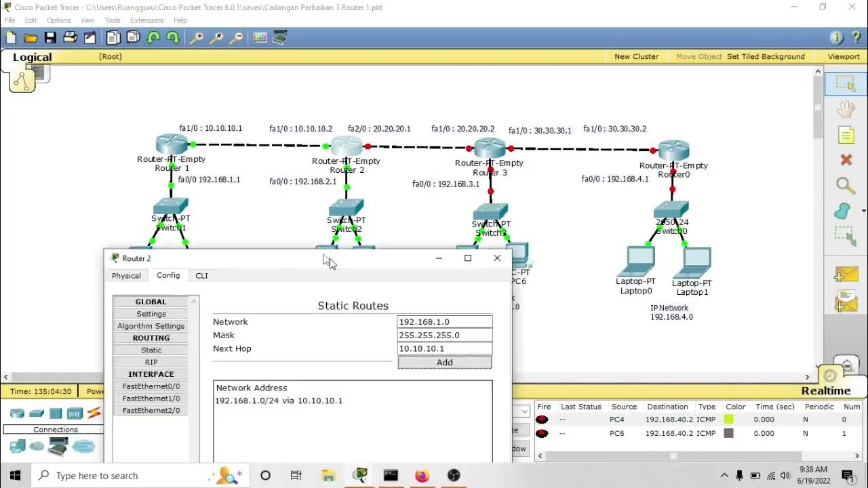Viewport: 868px width, 488px height.
Task: Click the Add button for static route
Action: pos(445,363)
